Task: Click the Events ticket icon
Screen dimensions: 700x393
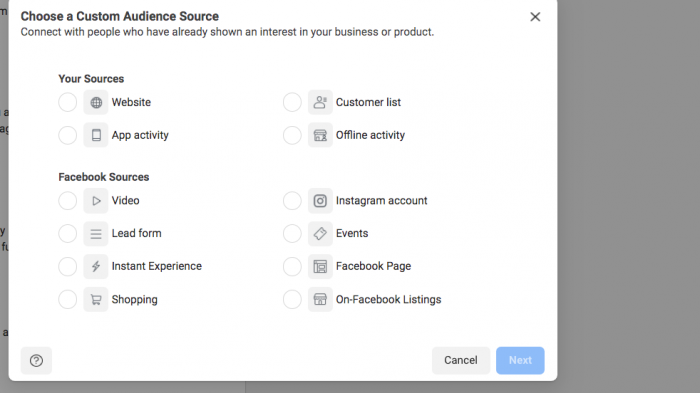Action: coord(320,233)
